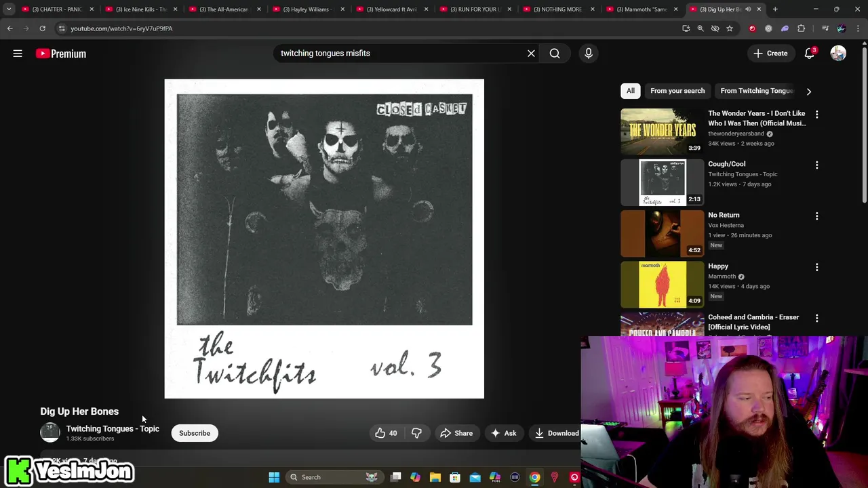Switch to the Yellowcard ft Avril tab

392,9
